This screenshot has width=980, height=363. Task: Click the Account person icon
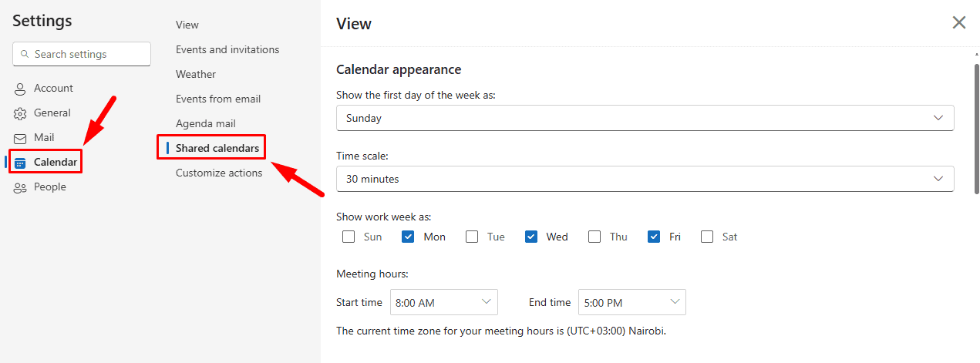(20, 89)
